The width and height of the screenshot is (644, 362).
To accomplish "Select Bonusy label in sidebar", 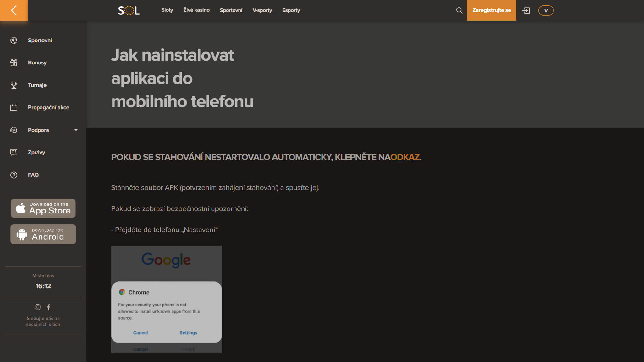I will coord(37,62).
